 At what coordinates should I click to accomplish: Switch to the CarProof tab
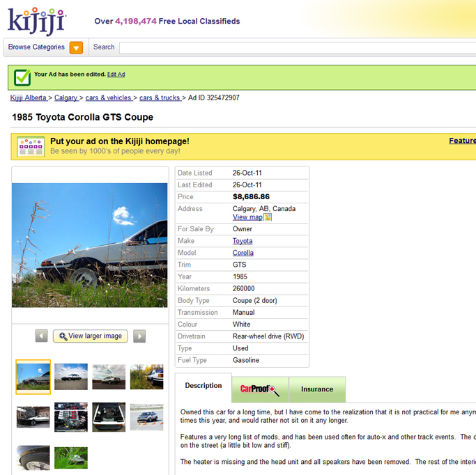pyautogui.click(x=260, y=389)
